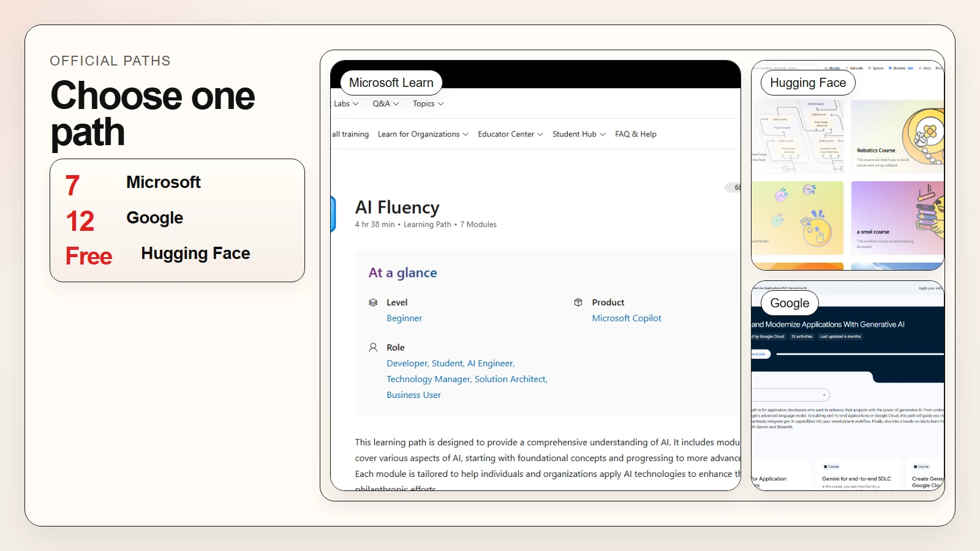Click the Product cube icon

click(x=578, y=302)
